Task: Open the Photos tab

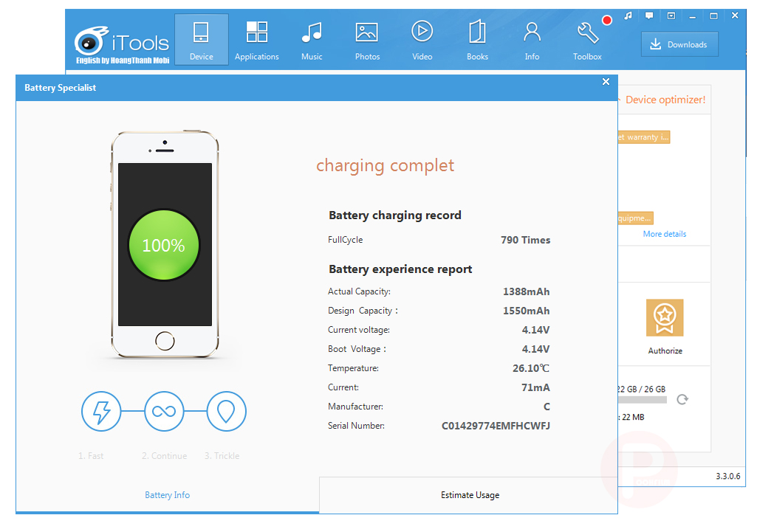Action: [x=367, y=40]
